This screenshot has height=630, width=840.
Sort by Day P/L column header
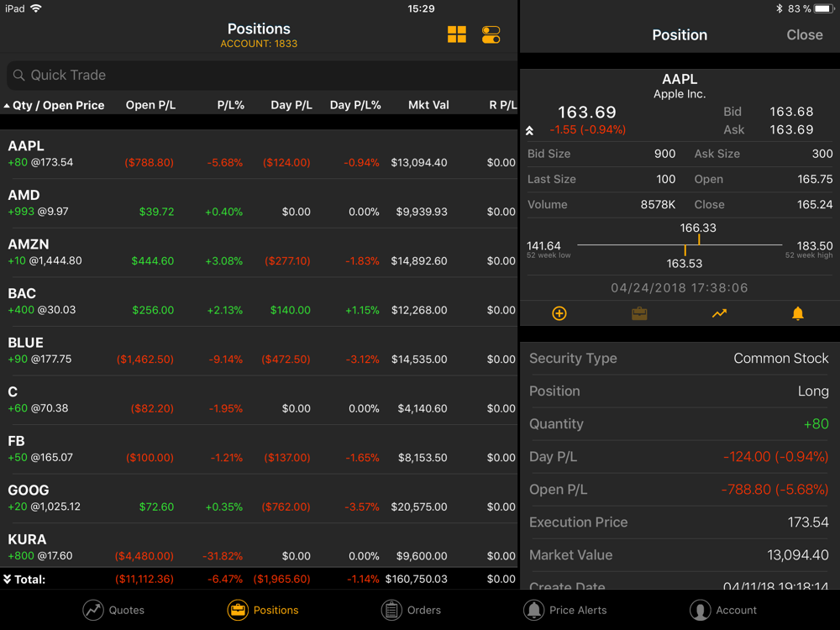(x=291, y=105)
